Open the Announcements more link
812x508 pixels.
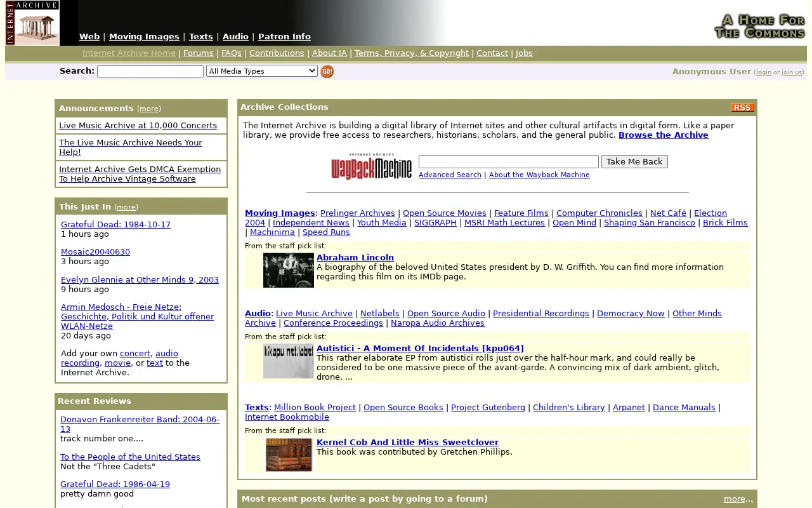[149, 109]
